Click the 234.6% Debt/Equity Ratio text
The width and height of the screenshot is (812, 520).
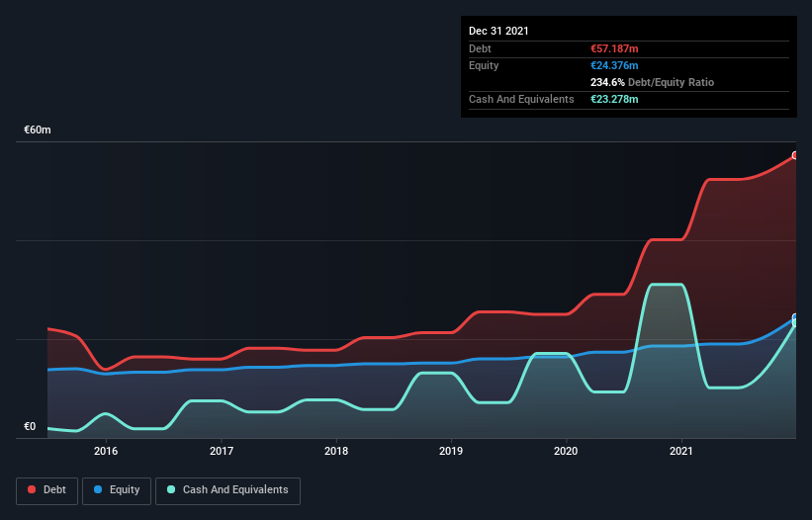pos(652,82)
